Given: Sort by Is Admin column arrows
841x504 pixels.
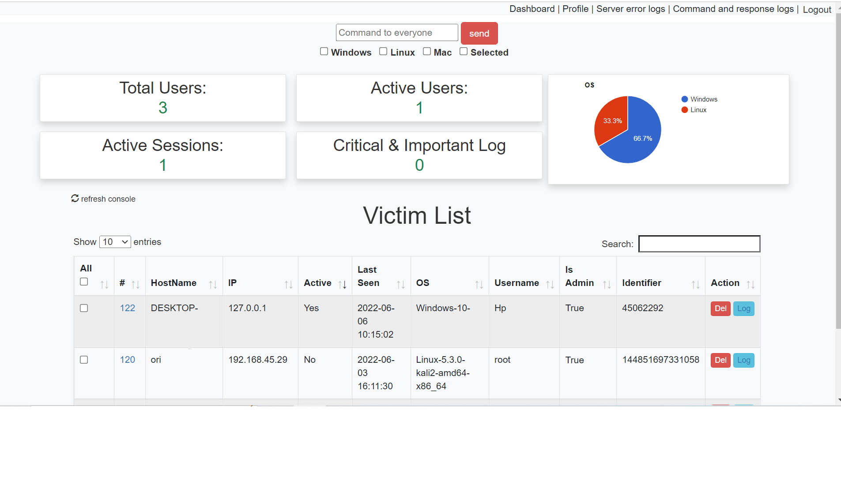Looking at the screenshot, I should click(607, 285).
